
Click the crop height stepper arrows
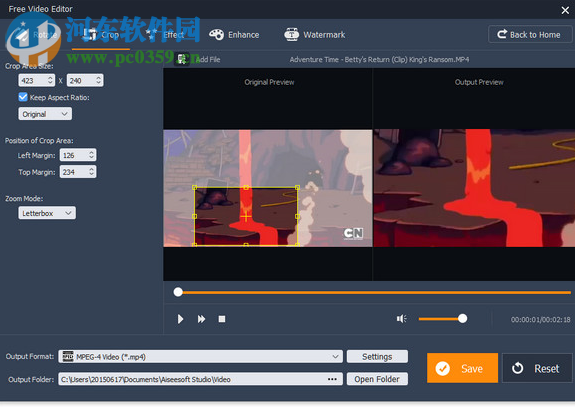click(99, 80)
